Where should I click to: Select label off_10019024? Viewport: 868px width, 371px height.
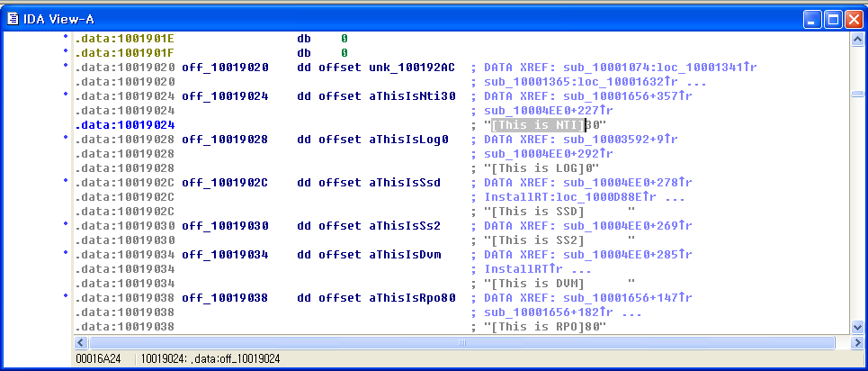225,96
